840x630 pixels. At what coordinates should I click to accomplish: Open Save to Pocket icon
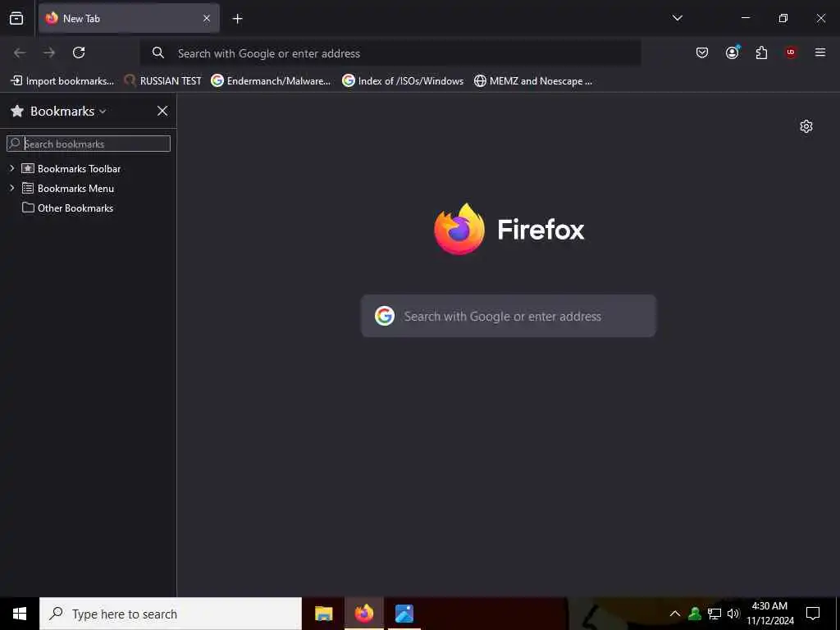(x=702, y=52)
